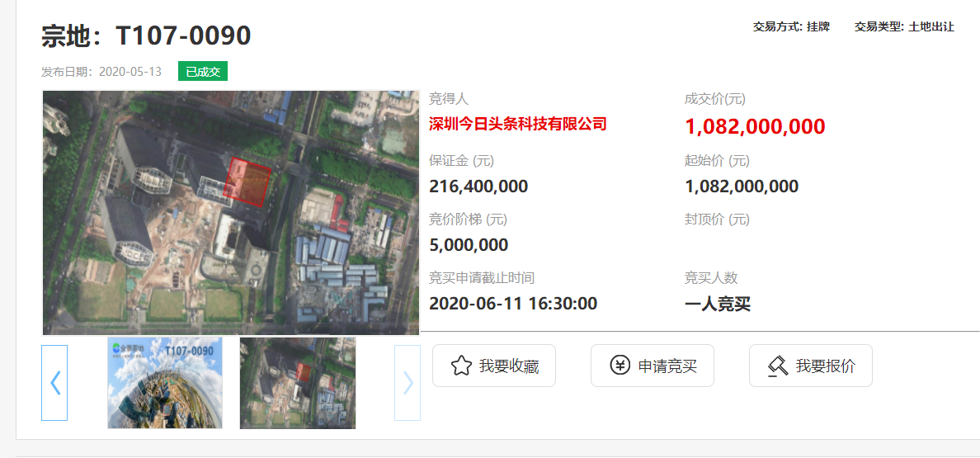Select the red 成交价 amount 1,082,000,000
The width and height of the screenshot is (980, 458).
click(x=755, y=126)
